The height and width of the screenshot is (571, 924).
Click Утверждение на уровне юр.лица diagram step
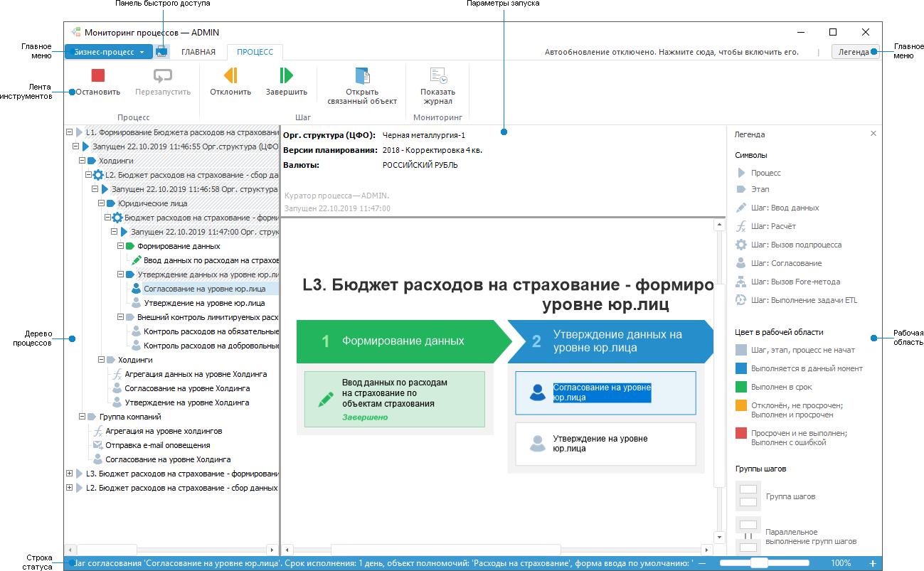[x=605, y=444]
